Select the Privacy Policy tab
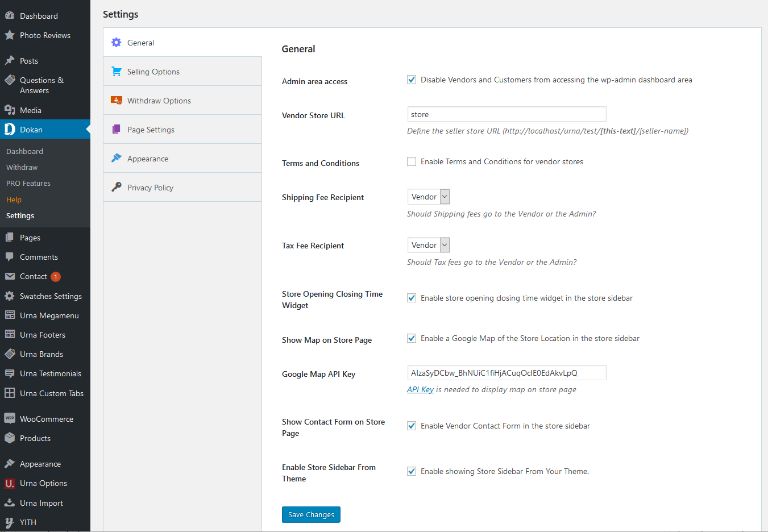This screenshot has height=532, width=768. (182, 188)
